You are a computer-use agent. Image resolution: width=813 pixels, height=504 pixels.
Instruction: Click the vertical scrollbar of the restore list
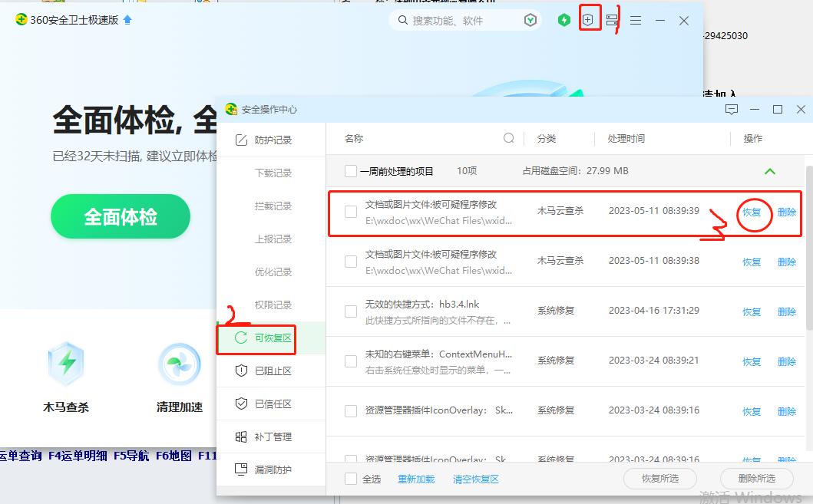pyautogui.click(x=809, y=248)
